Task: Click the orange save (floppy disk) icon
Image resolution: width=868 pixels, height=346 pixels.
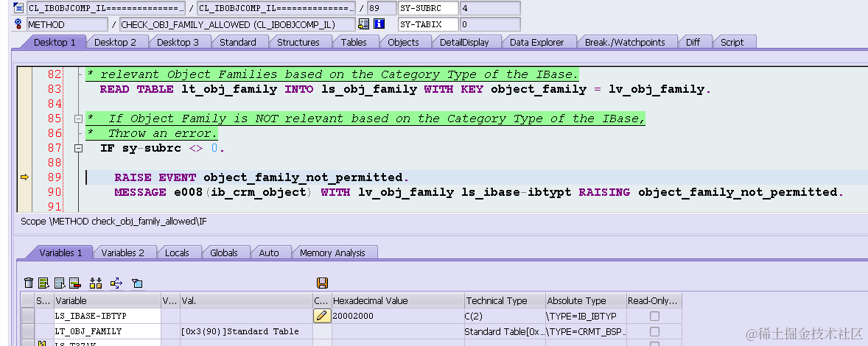Action: [322, 283]
